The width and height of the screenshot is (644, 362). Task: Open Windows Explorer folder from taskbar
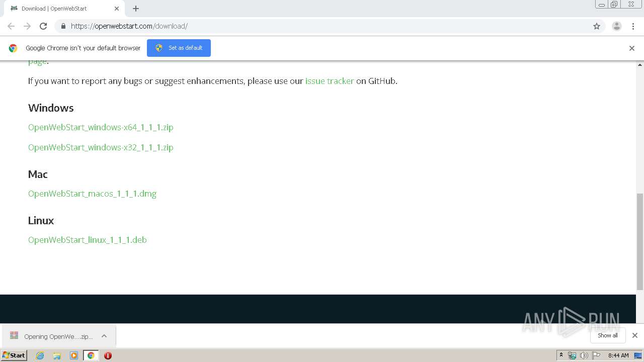[57, 355]
